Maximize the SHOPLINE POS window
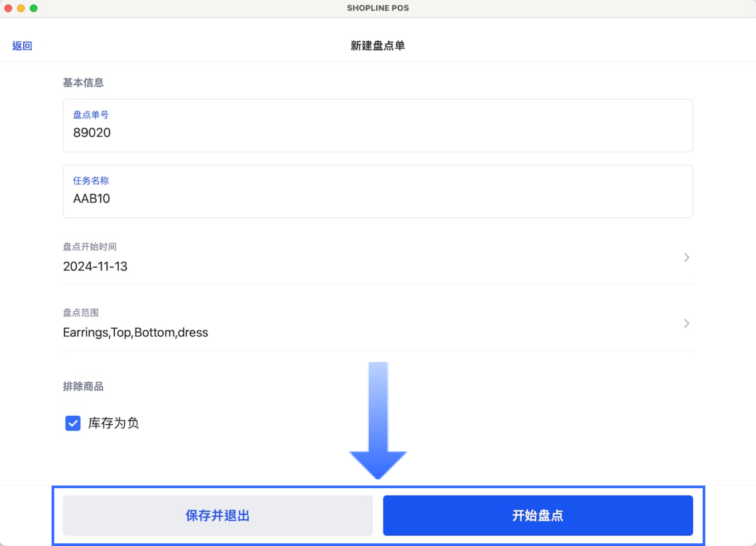 [34, 8]
